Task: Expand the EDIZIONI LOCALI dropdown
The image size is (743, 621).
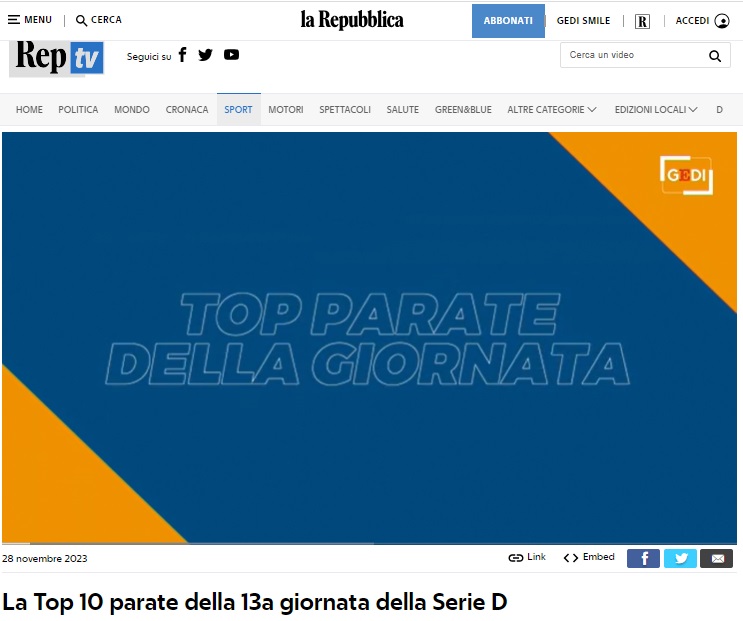Action: point(656,110)
